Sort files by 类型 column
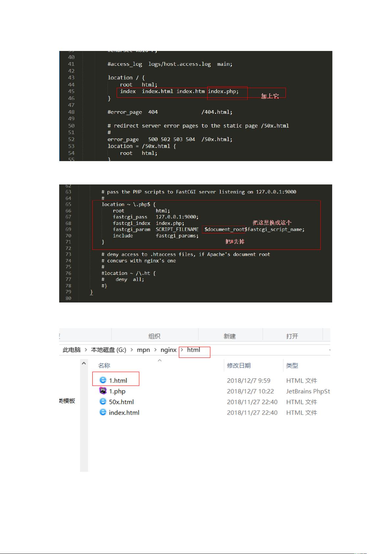Image resolution: width=392 pixels, height=554 pixels. pos(292,365)
